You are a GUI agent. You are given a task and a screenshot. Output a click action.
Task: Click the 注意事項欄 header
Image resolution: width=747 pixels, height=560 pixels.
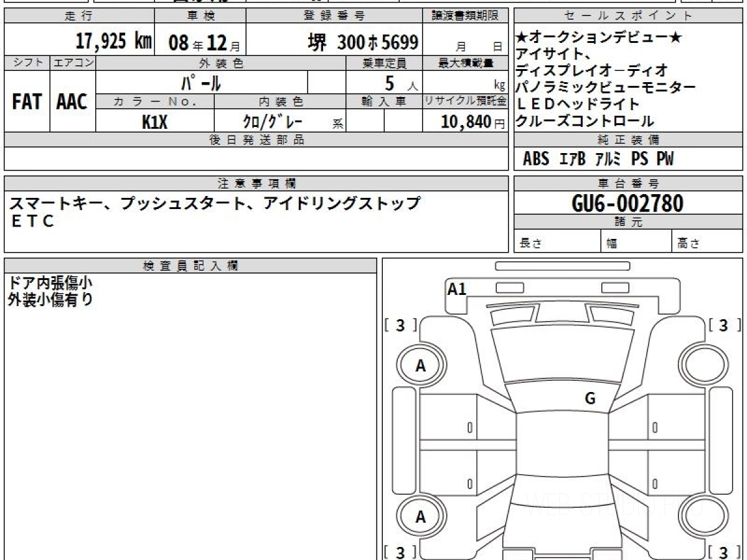tap(256, 184)
